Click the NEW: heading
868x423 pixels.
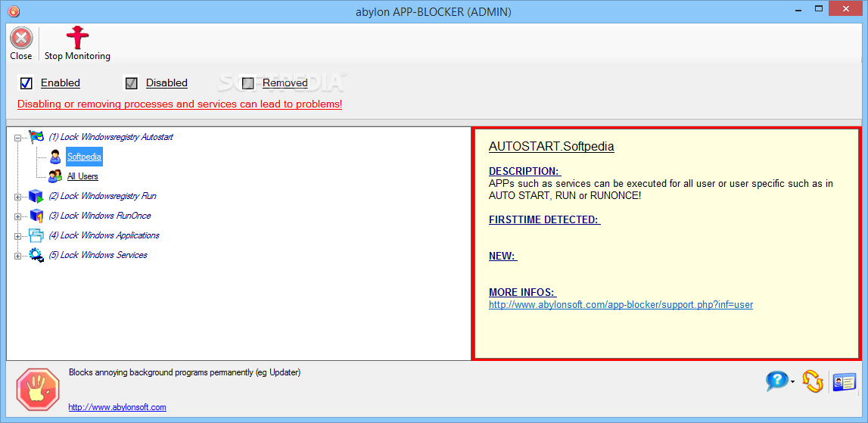(502, 257)
